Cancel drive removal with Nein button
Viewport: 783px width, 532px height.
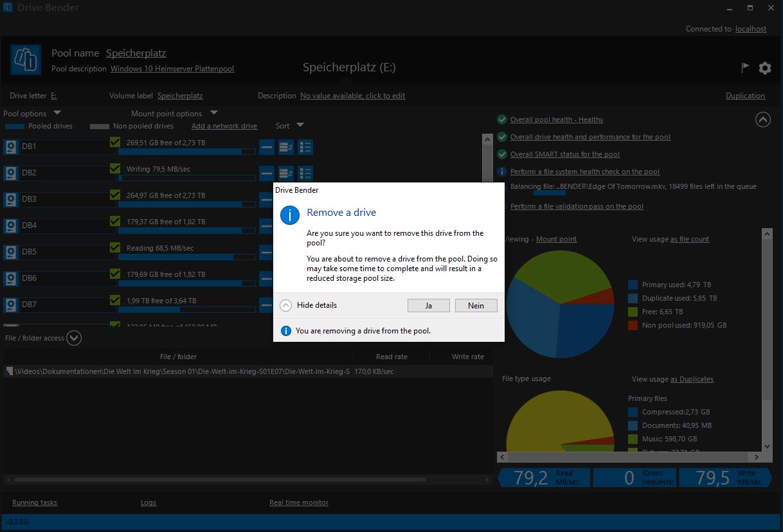pyautogui.click(x=476, y=306)
